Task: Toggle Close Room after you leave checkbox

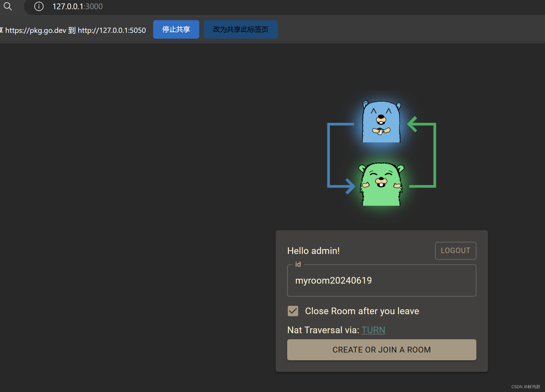Action: pyautogui.click(x=293, y=311)
